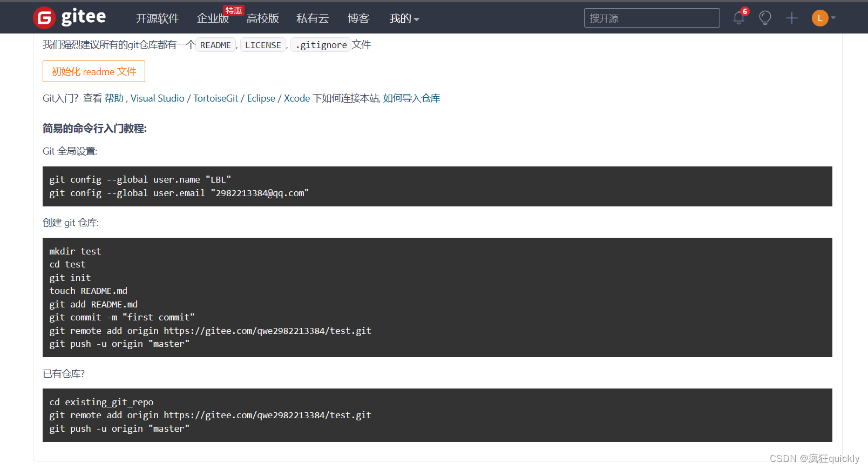Click the red notification count badge
The image size is (868, 469).
coord(745,11)
